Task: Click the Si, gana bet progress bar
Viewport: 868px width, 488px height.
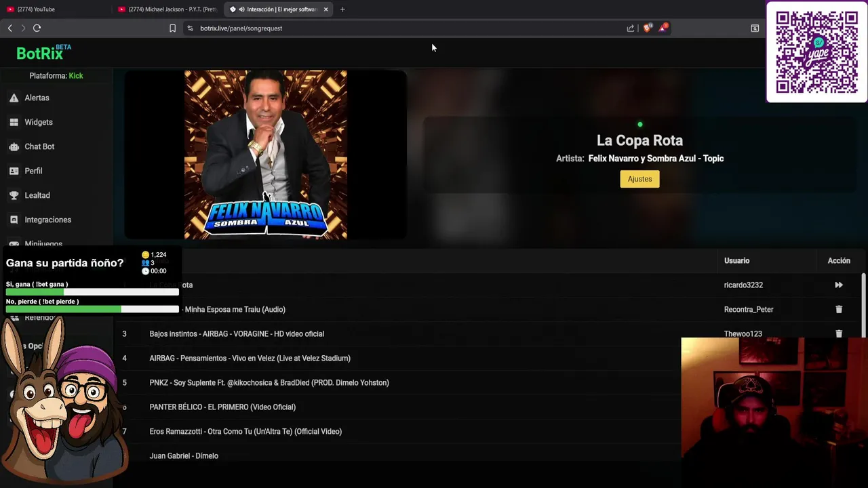Action: 92,292
